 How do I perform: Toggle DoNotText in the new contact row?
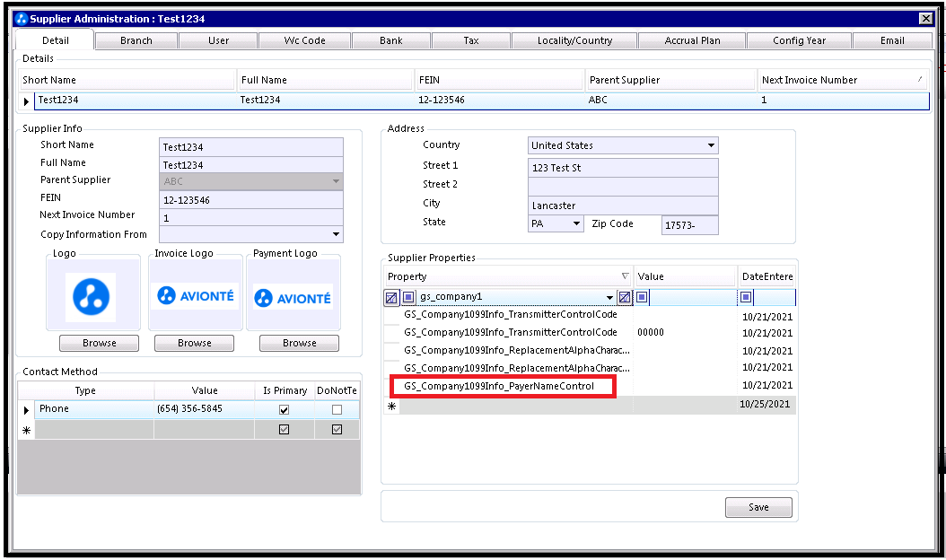pyautogui.click(x=337, y=430)
